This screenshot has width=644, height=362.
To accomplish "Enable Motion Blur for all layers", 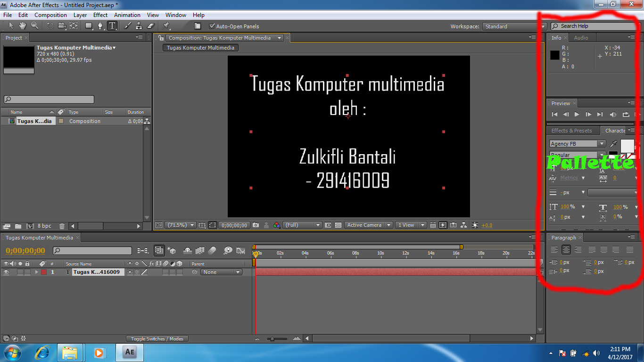I will 212,250.
